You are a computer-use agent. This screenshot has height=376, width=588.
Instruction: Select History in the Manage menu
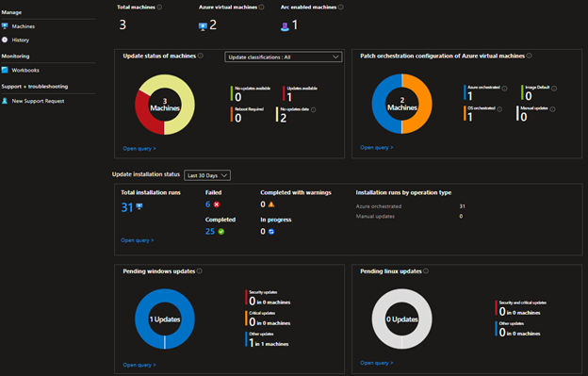tap(20, 40)
